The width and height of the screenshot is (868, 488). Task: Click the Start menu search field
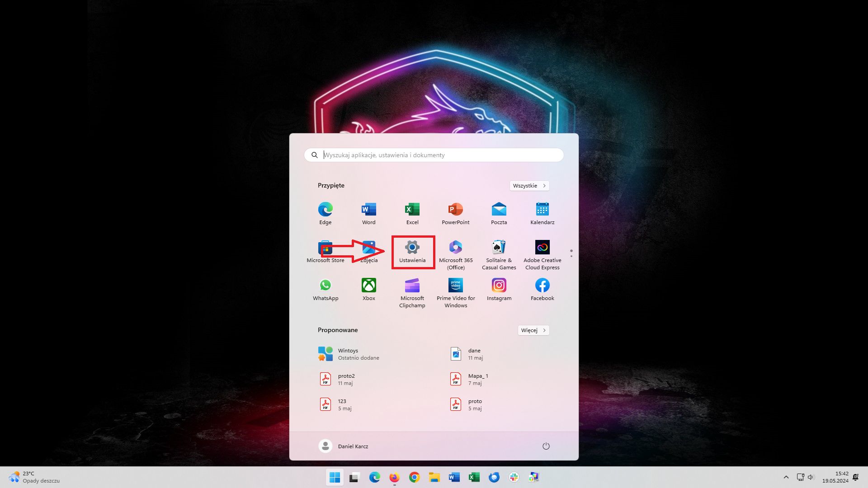point(433,155)
